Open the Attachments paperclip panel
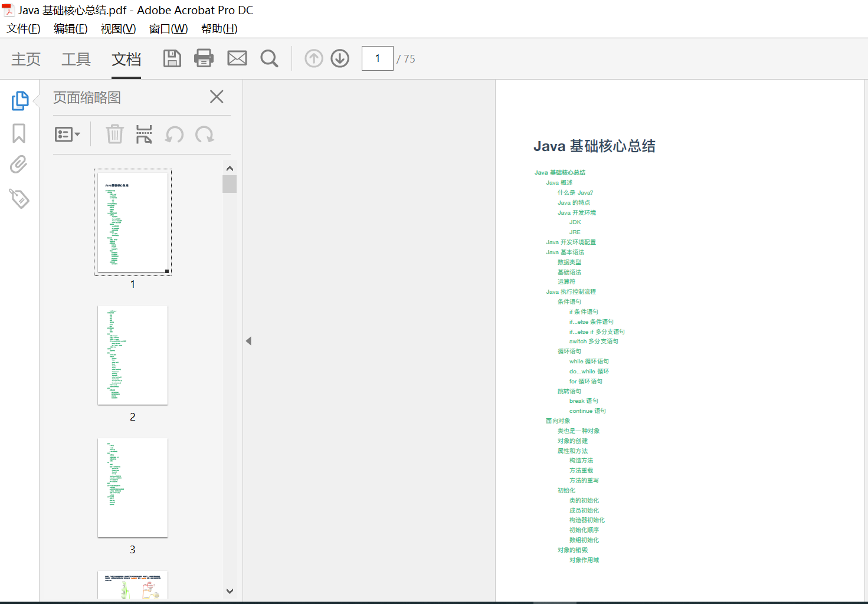 19,165
